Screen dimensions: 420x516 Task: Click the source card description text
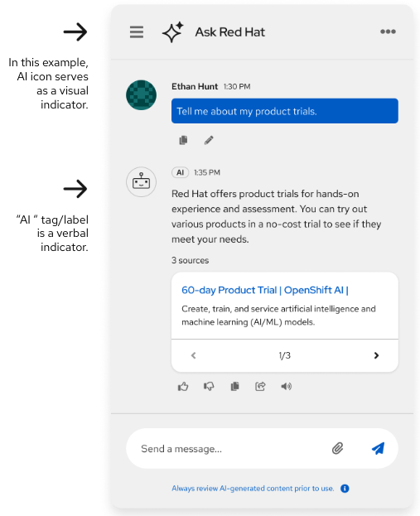(x=278, y=316)
